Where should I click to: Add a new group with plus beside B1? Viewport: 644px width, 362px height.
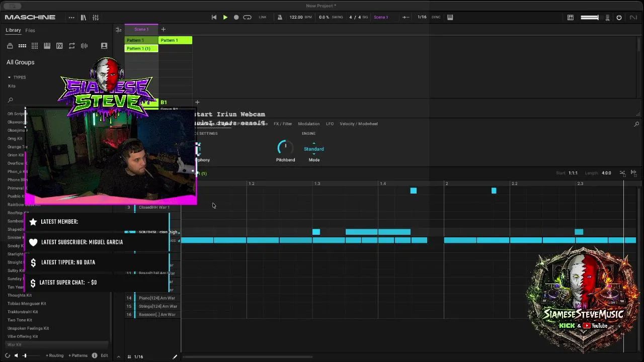pos(197,102)
